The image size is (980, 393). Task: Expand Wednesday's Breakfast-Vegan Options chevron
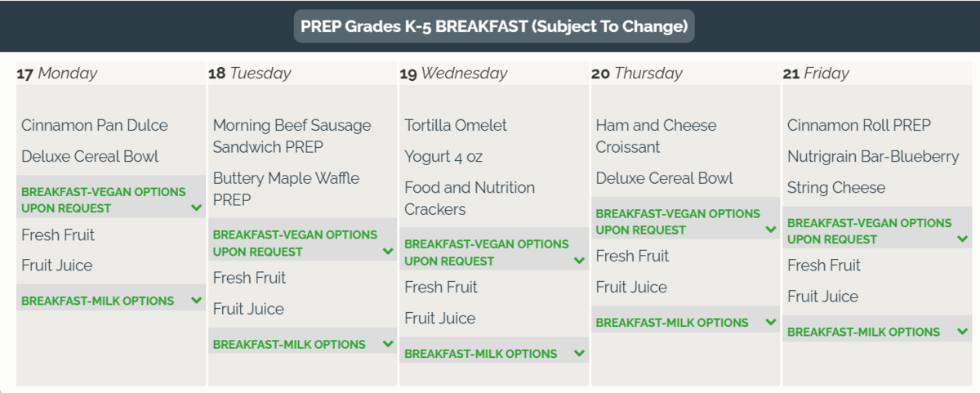(579, 261)
